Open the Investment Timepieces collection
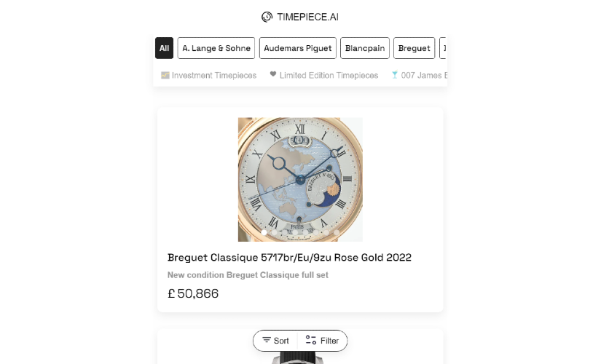 [213, 75]
